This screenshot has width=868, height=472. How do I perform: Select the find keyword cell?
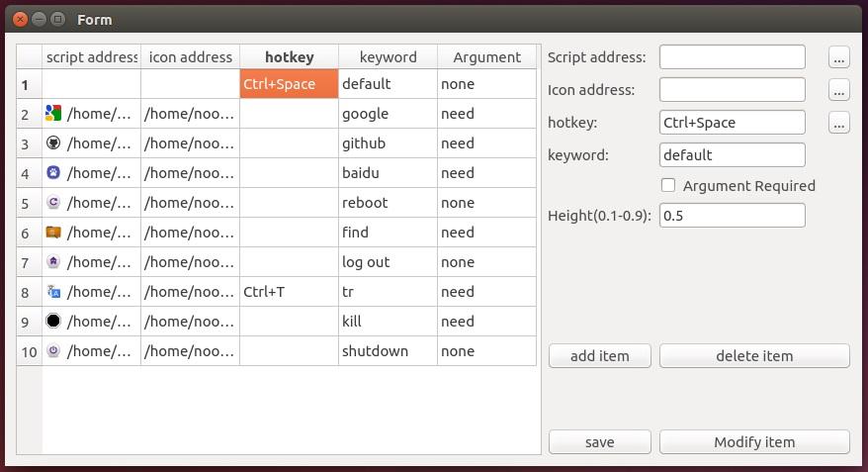coord(389,233)
